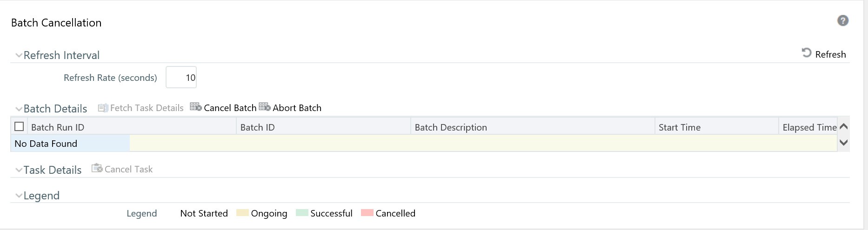868x230 pixels.
Task: Click the Refresh Rate seconds input field
Action: pyautogui.click(x=181, y=77)
